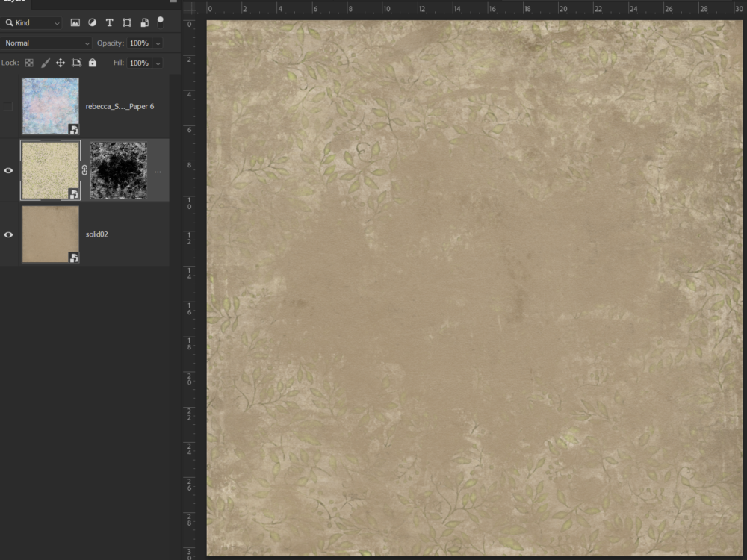Click the Opacity value field
Image resolution: width=747 pixels, height=560 pixels.
pos(139,43)
